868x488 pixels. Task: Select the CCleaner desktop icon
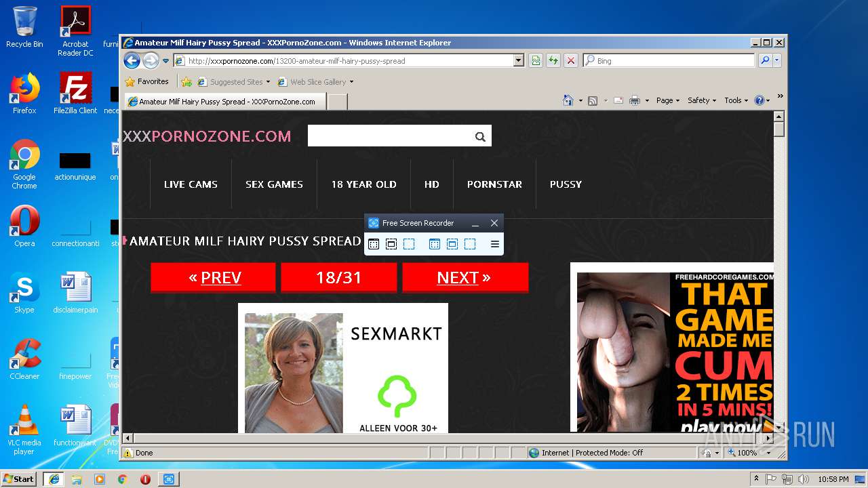point(24,359)
